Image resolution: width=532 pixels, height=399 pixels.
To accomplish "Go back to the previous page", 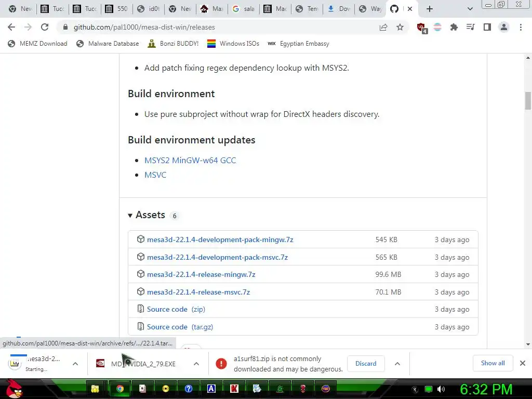I will click(11, 27).
